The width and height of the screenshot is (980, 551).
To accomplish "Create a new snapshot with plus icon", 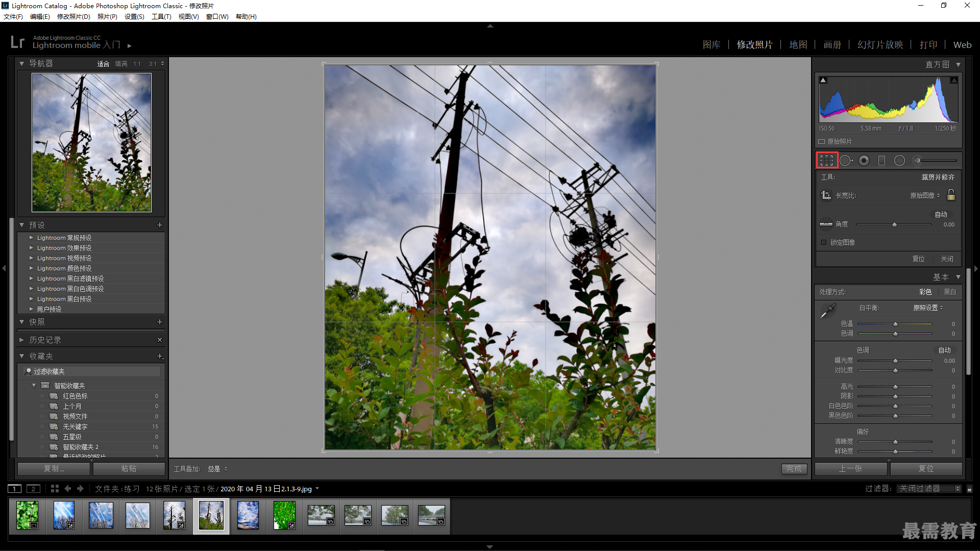I will (160, 322).
